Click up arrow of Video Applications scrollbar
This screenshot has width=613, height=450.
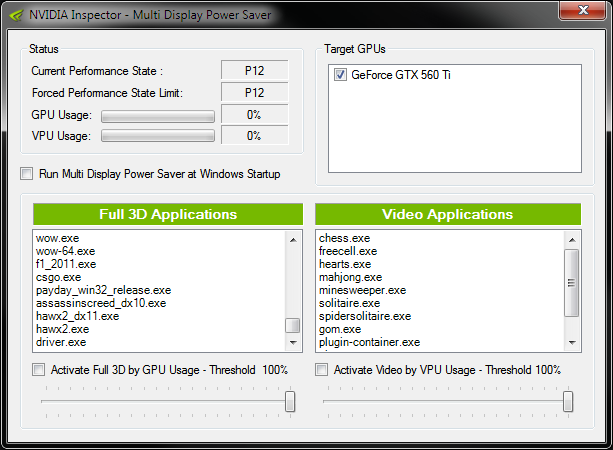572,240
